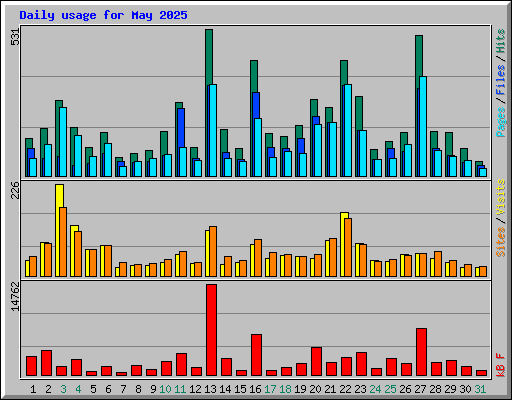Screen dimensions: 512x400
Task: Click the green 'Hits' legend label
Action: pyautogui.click(x=500, y=41)
